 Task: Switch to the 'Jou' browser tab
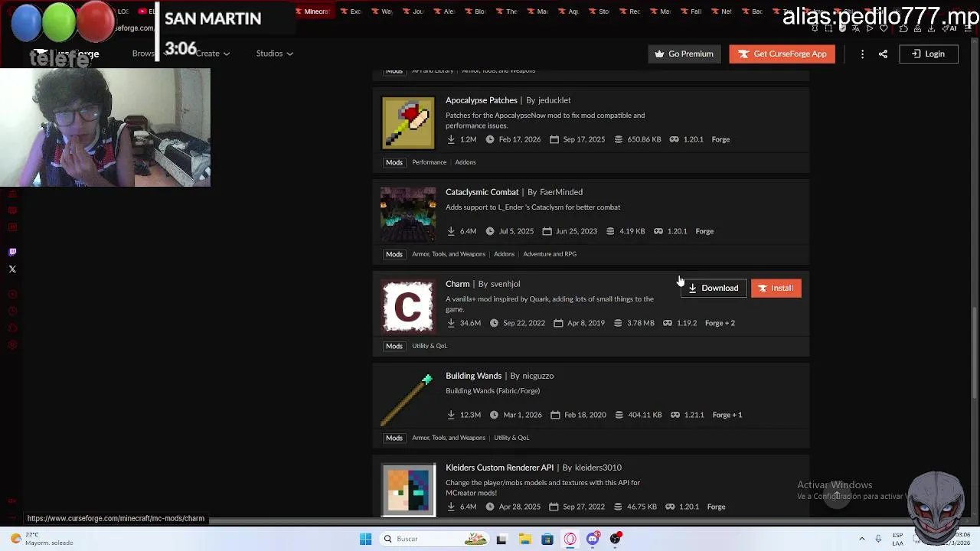pyautogui.click(x=413, y=11)
